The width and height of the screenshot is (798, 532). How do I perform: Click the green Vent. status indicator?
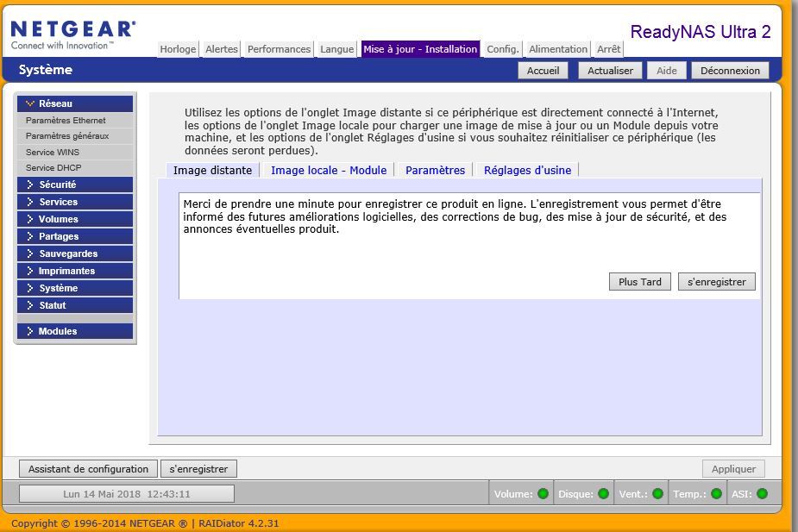(657, 493)
